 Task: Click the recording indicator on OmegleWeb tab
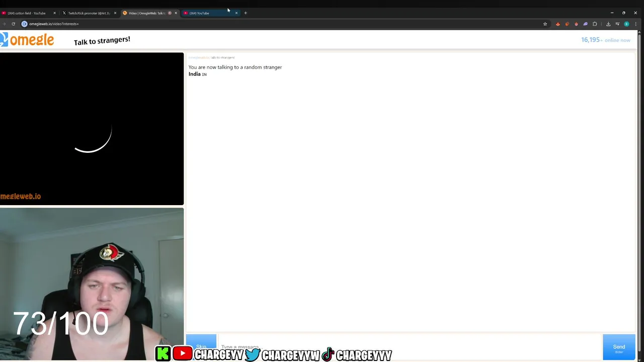[170, 13]
